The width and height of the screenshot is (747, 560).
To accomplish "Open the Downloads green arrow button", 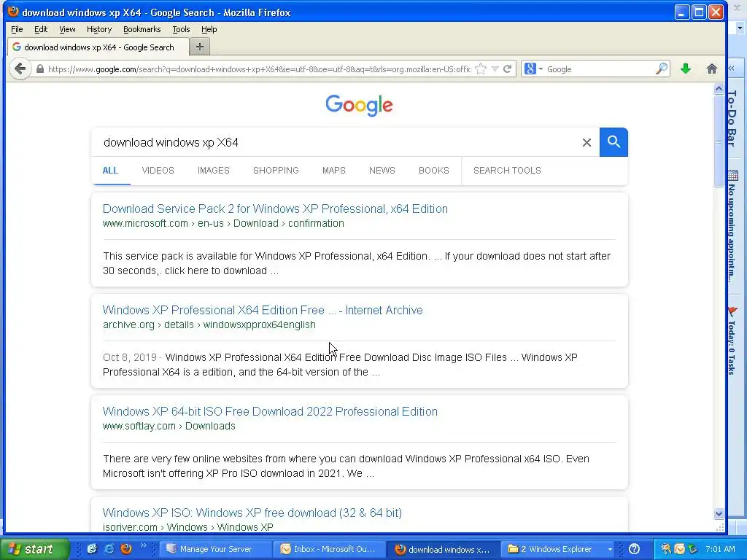I will [x=686, y=69].
